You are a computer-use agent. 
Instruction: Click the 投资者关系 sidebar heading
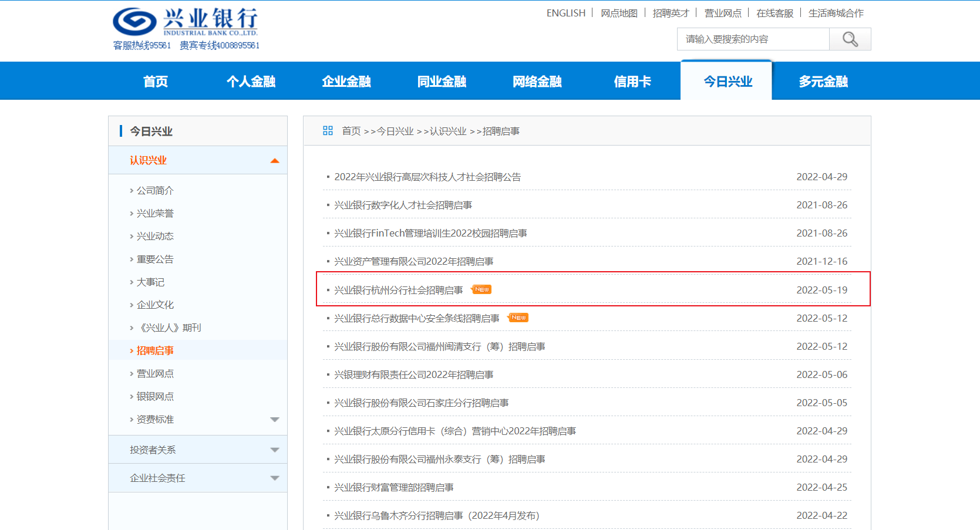click(153, 450)
